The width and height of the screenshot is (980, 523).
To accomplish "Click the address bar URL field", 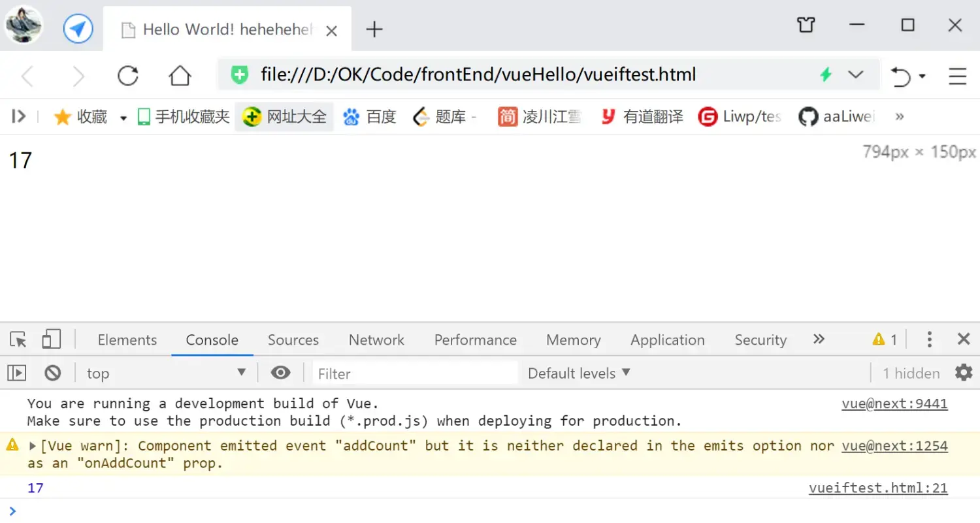I will pyautogui.click(x=478, y=74).
